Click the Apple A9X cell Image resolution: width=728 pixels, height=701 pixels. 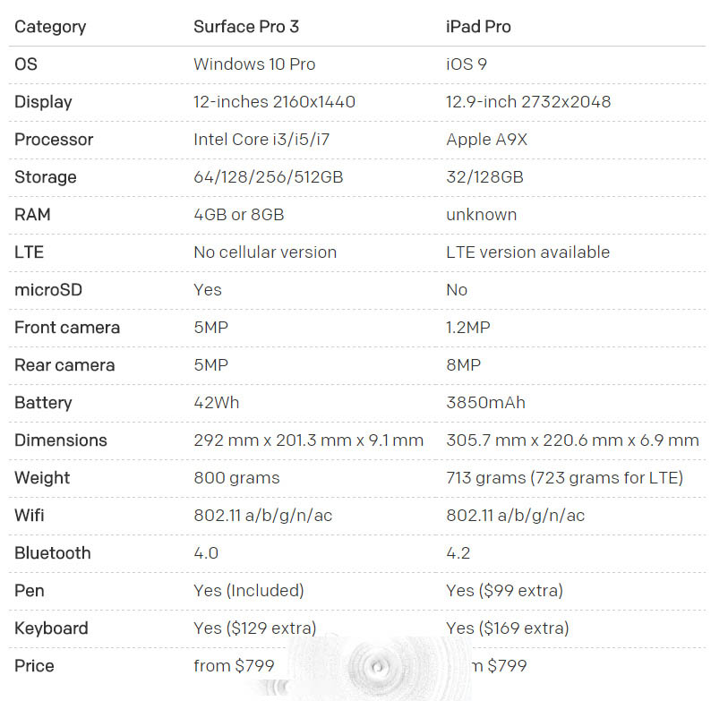coord(486,140)
